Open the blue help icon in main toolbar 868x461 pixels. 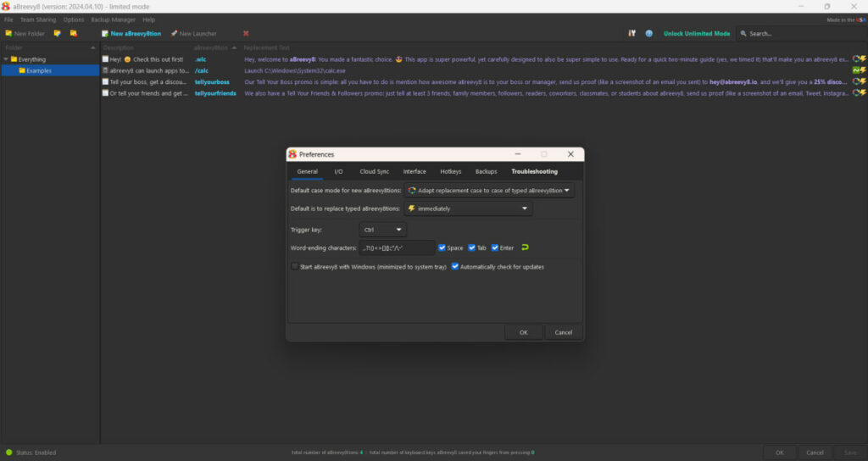[x=648, y=33]
